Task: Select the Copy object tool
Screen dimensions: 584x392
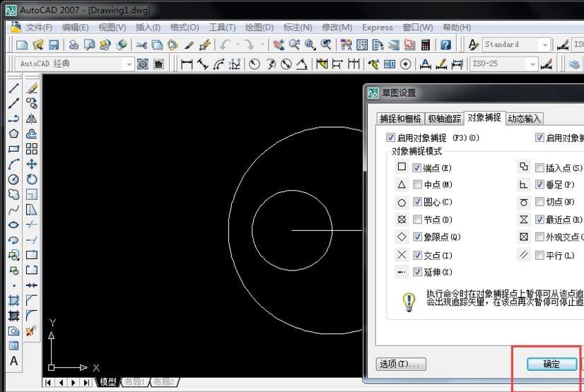Action: (32, 103)
